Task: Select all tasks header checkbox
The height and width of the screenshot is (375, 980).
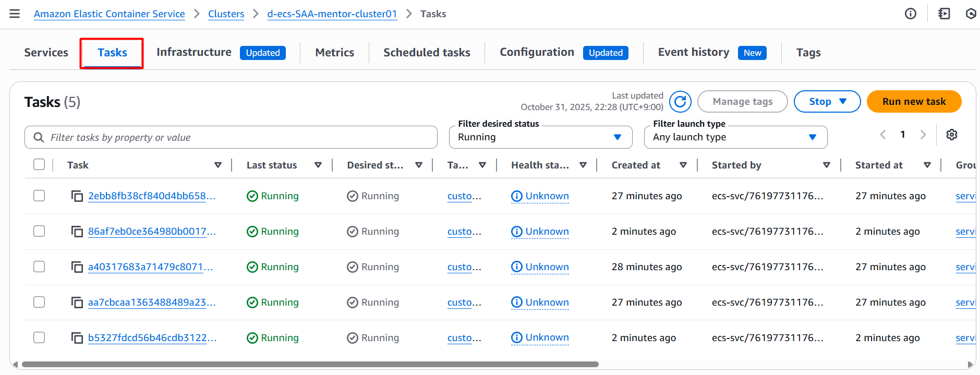Action: click(39, 165)
